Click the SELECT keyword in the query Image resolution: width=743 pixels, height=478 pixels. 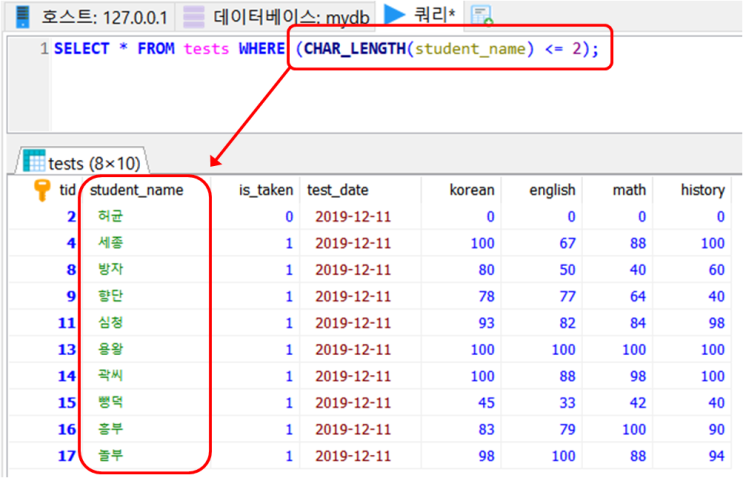click(x=82, y=48)
